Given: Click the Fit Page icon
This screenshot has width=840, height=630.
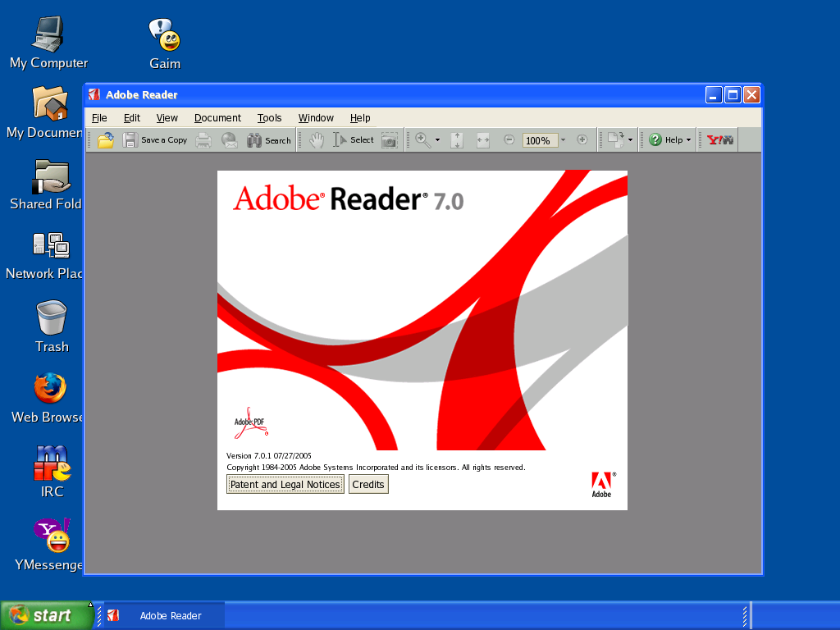Looking at the screenshot, I should click(x=457, y=140).
